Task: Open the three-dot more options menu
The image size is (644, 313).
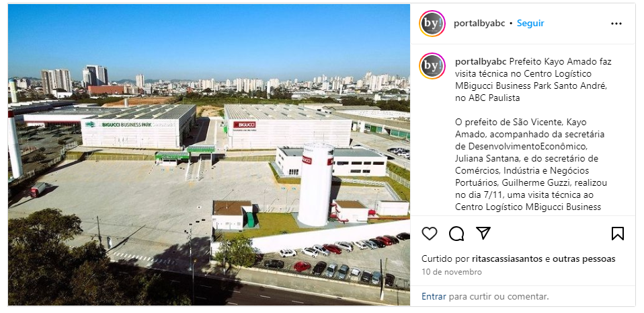Action: 616,24
